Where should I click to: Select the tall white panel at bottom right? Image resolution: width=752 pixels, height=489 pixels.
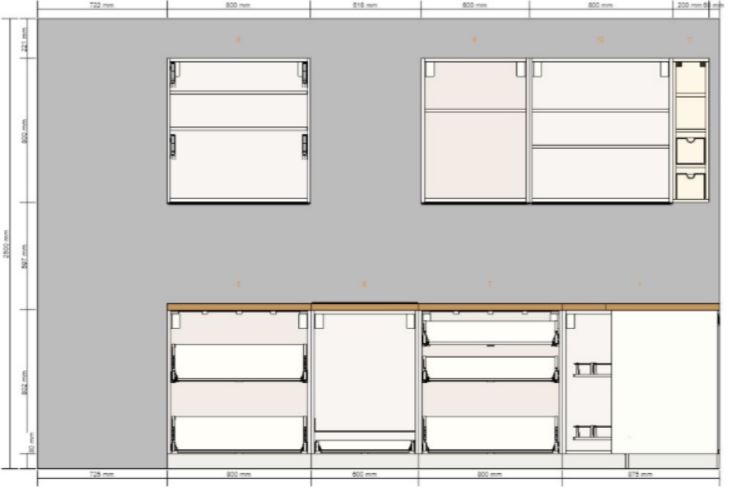[664, 380]
